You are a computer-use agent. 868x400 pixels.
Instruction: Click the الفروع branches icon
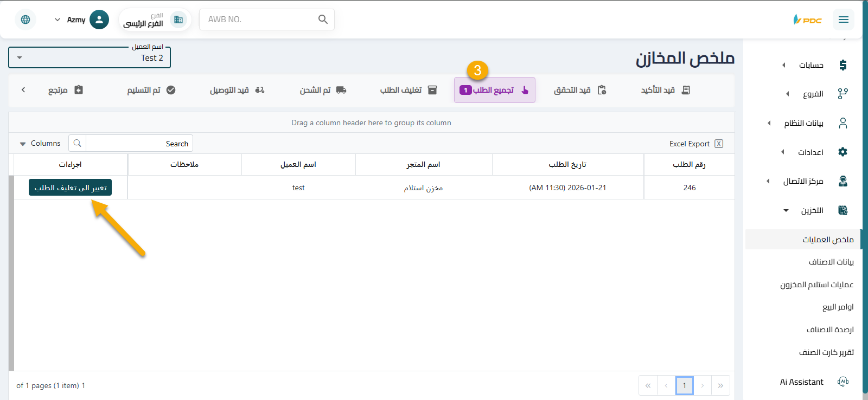click(x=843, y=94)
